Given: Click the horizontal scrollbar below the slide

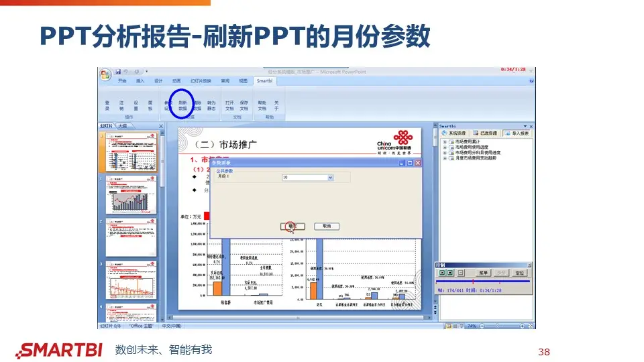Looking at the screenshot, I should pyautogui.click(x=298, y=318).
